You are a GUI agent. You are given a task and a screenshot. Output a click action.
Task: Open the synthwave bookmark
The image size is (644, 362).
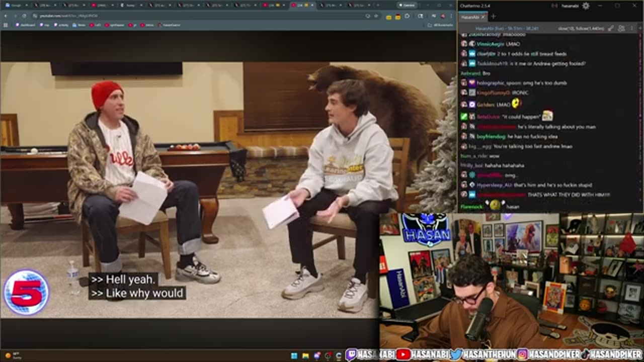[x=116, y=25]
